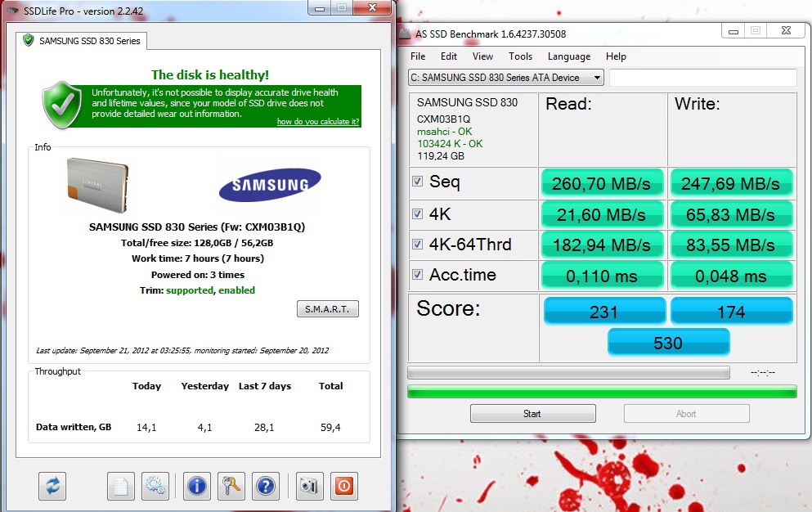Image resolution: width=812 pixels, height=512 pixels.
Task: Click the camera screenshot icon in SSDLife
Action: [x=309, y=486]
